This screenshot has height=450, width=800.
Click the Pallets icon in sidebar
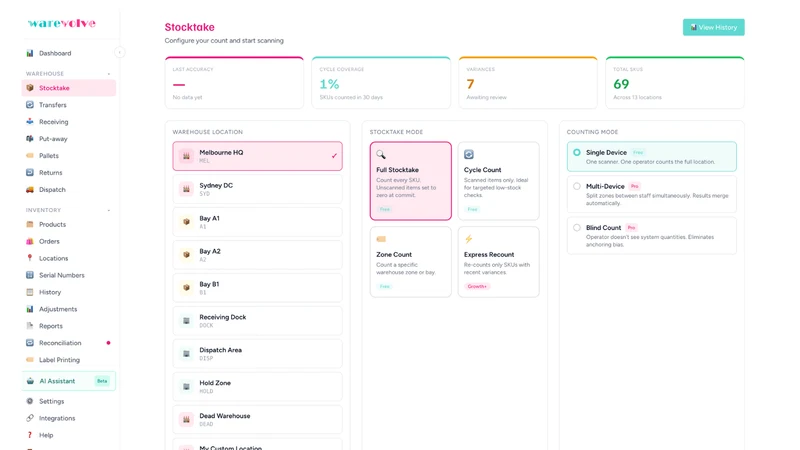[x=30, y=156]
